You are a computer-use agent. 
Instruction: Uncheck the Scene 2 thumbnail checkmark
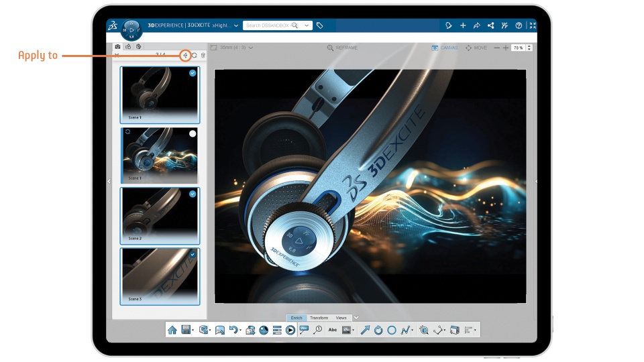point(193,194)
